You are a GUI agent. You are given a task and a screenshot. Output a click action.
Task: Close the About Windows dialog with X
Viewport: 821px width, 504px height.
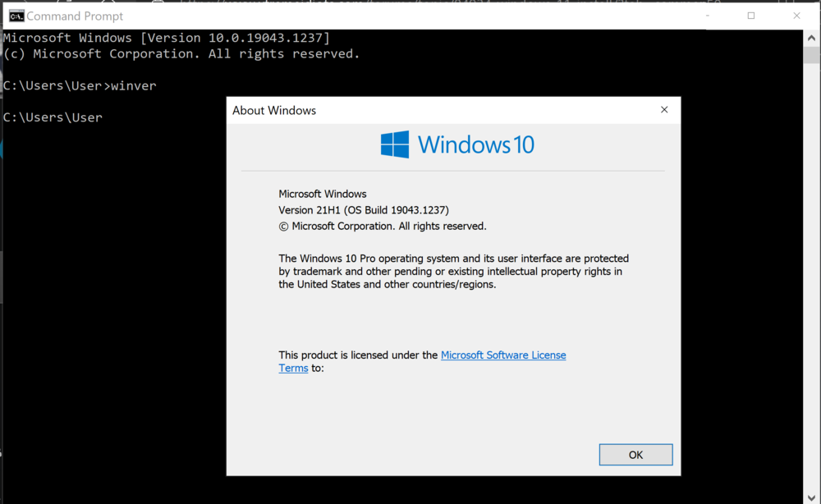click(664, 110)
